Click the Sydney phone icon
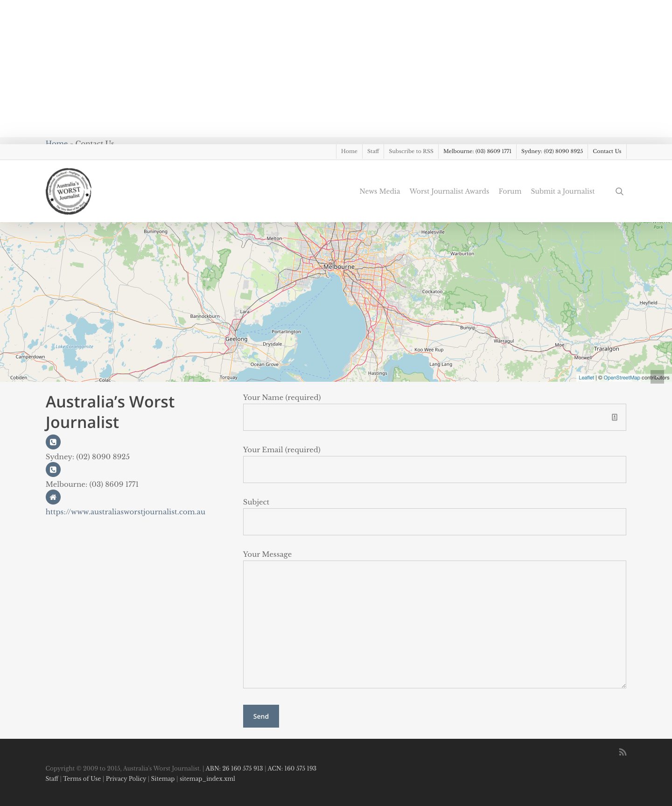This screenshot has width=672, height=806. pos(53,442)
